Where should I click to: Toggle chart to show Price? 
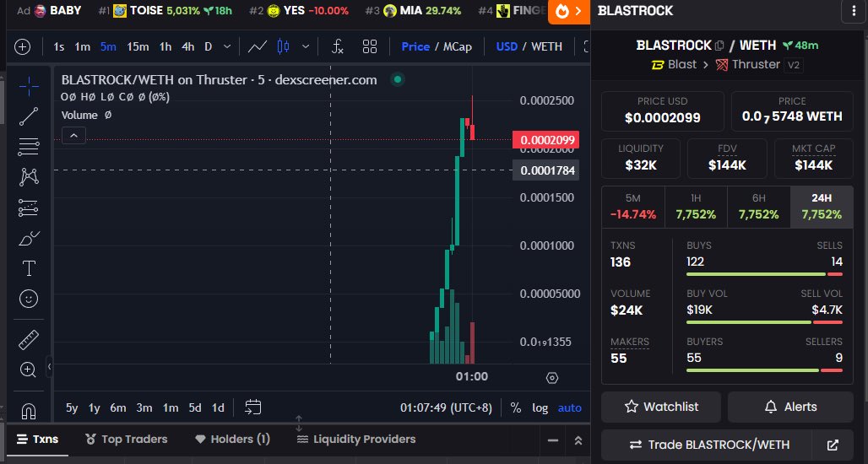coord(415,47)
